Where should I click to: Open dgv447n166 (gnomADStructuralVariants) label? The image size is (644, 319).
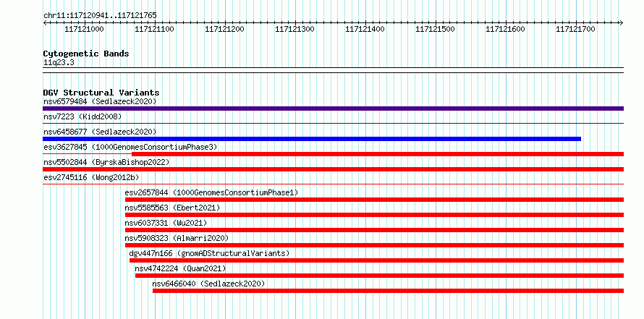[209, 253]
